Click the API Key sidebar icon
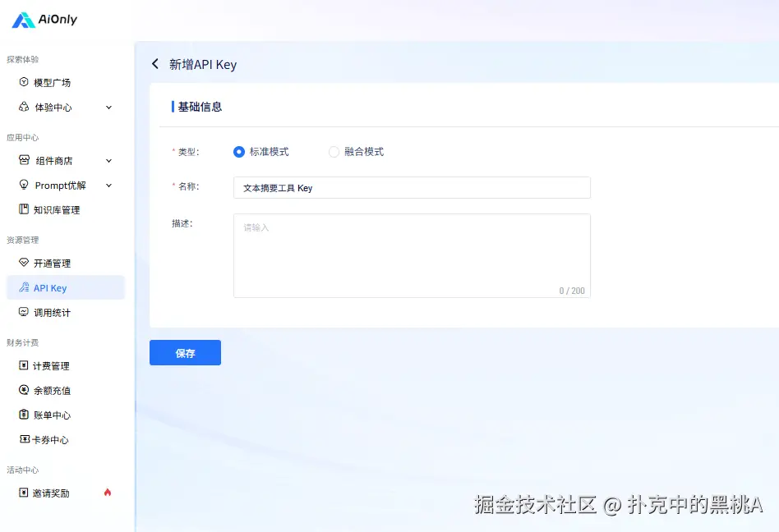This screenshot has height=532, width=779. 25,287
